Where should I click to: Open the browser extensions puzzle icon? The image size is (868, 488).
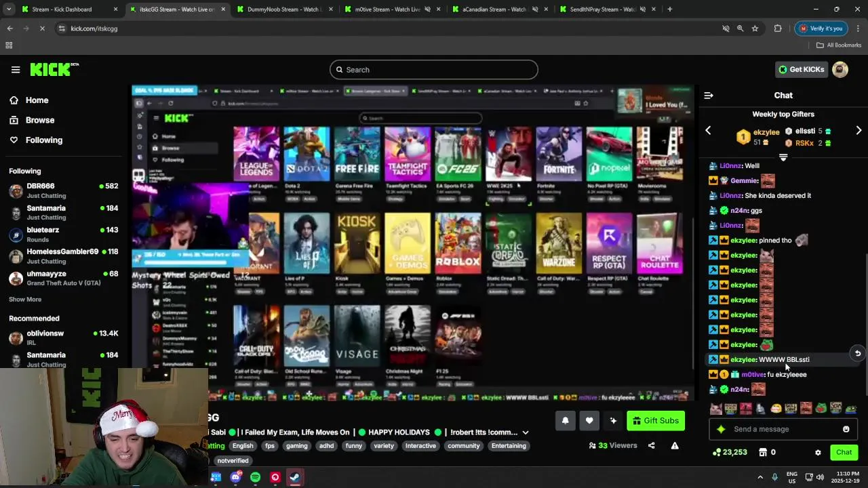[778, 28]
